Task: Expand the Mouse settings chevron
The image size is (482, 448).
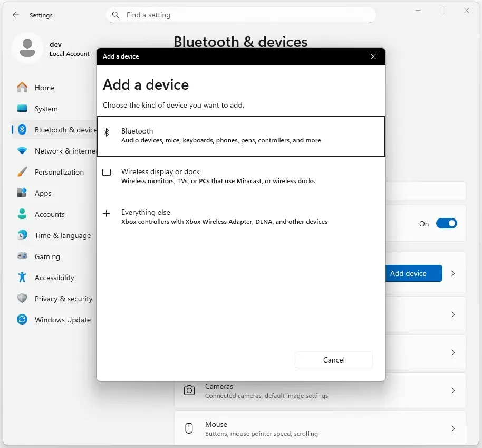Action: [x=453, y=428]
